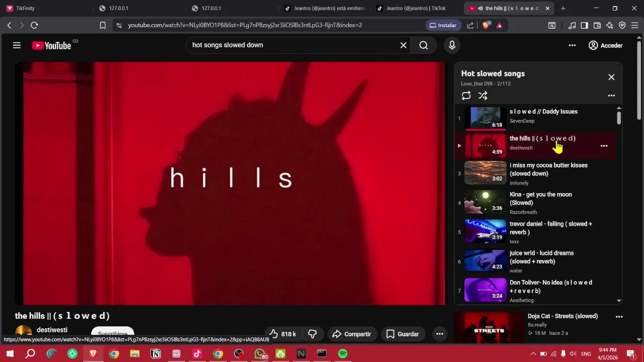Click the Instalar app button in address bar
The height and width of the screenshot is (362, 644).
(442, 25)
